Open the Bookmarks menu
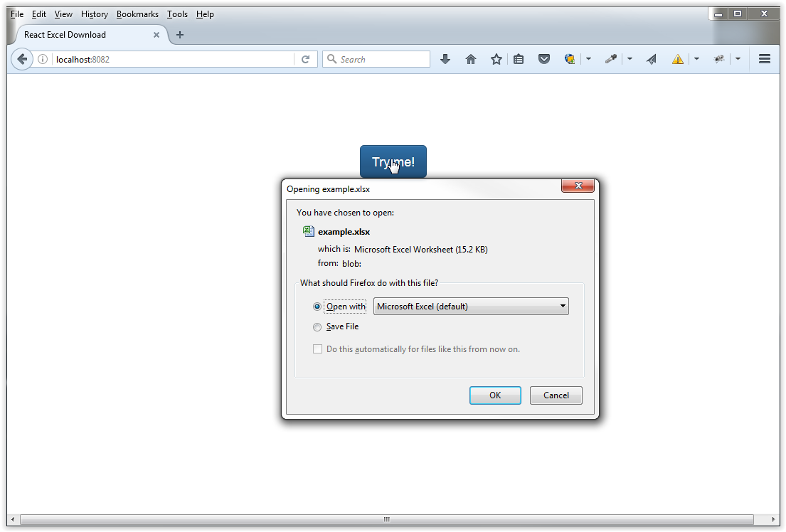This screenshot has width=786, height=532. coord(137,14)
